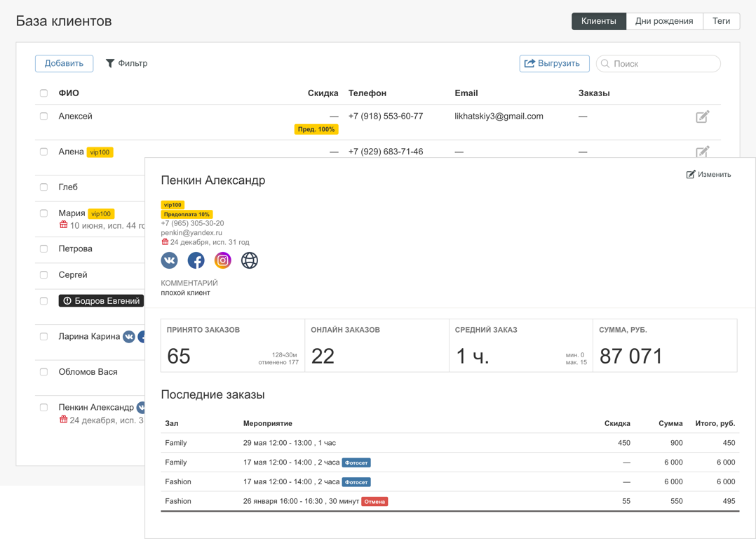Open the client's Instagram profile icon
Screen dimensions: 756x539
point(222,260)
